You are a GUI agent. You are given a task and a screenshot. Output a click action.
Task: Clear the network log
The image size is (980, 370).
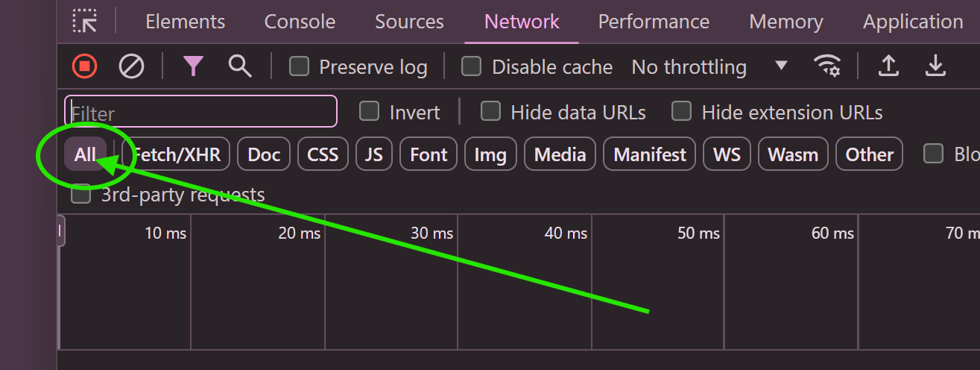click(131, 66)
